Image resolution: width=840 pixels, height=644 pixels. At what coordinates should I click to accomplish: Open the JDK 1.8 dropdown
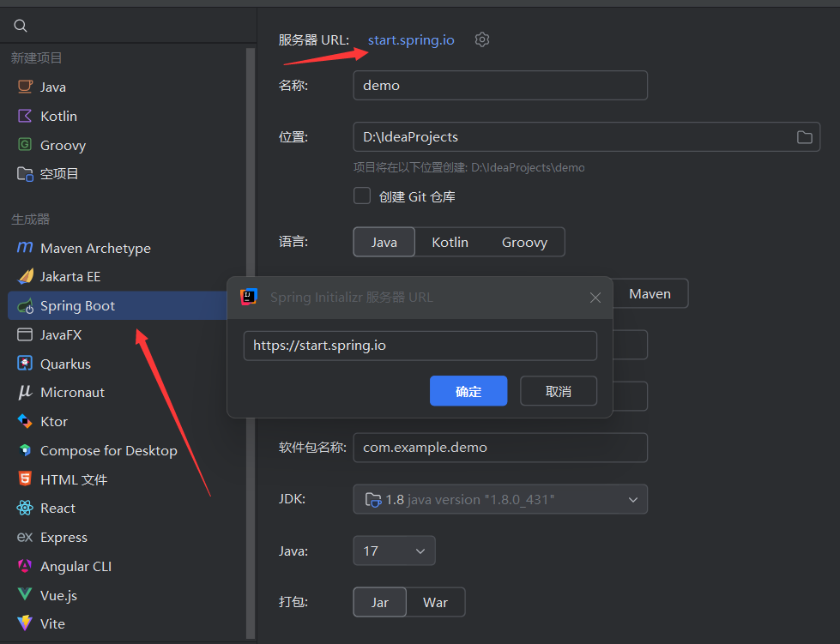tap(500, 499)
